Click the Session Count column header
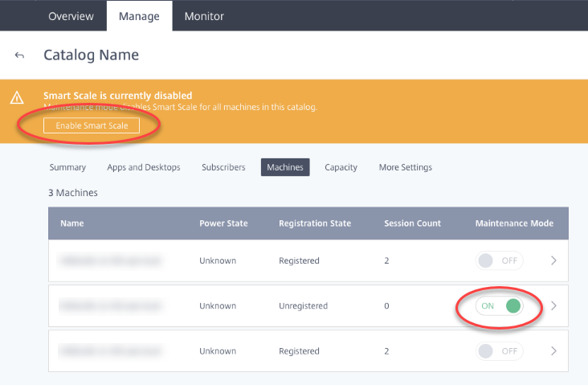This screenshot has width=588, height=385. (412, 223)
